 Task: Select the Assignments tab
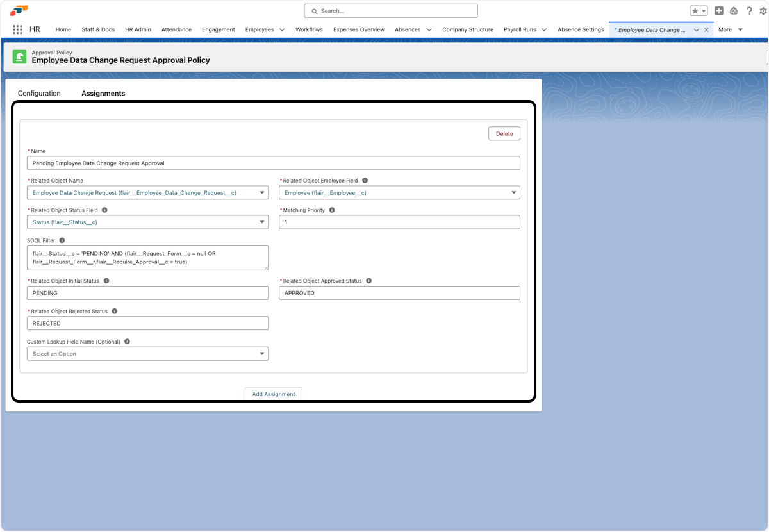(103, 93)
